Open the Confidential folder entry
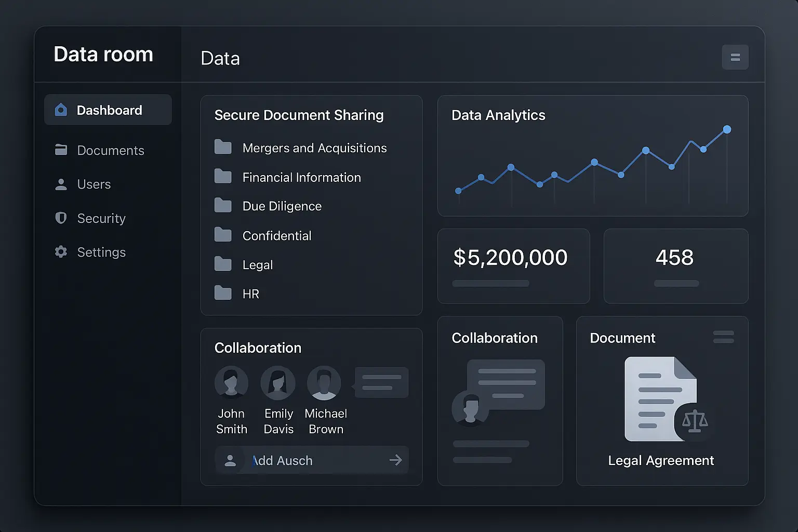The height and width of the screenshot is (532, 798). 276,235
